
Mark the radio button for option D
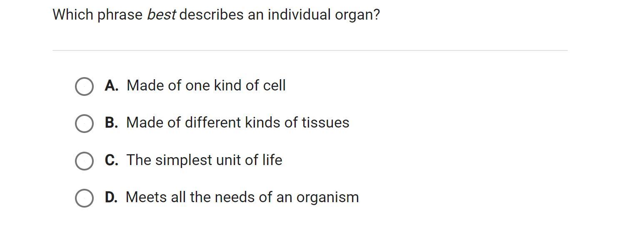(x=84, y=198)
